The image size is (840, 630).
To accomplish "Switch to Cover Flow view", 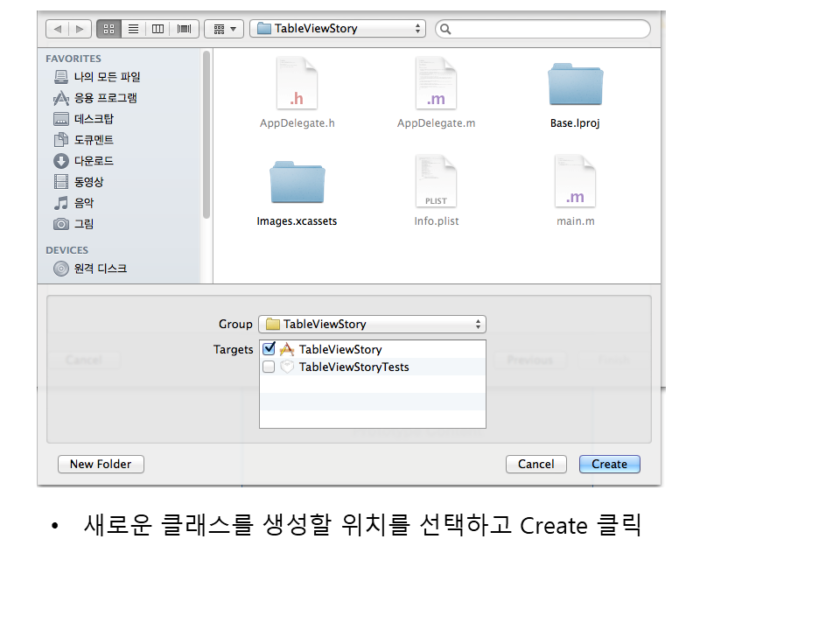I will click(x=185, y=29).
